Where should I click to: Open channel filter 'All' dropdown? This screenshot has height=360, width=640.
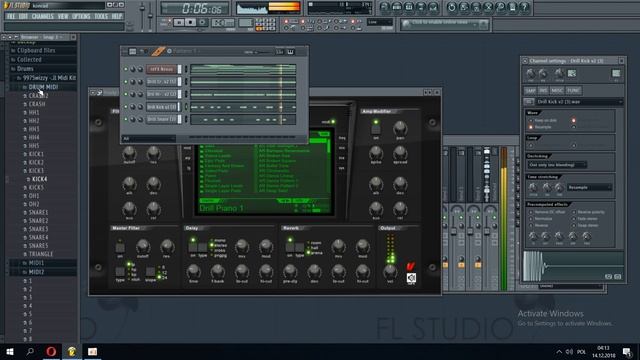(149, 139)
